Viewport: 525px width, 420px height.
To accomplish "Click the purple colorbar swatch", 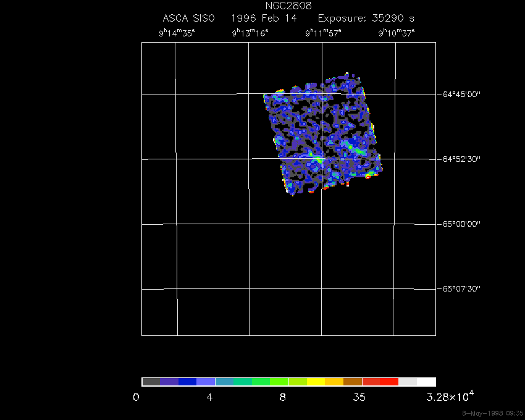I will (169, 382).
